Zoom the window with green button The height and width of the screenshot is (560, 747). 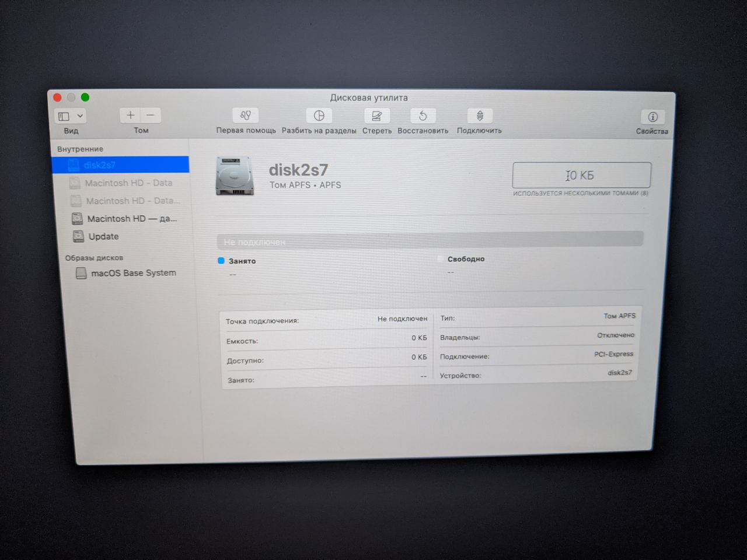[85, 97]
